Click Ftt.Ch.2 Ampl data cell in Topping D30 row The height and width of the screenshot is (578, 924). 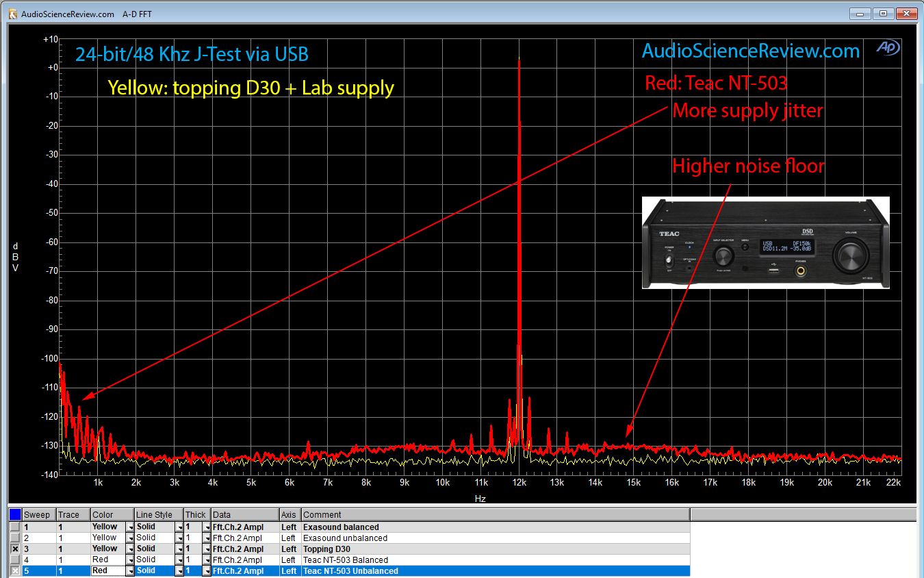[x=245, y=549]
